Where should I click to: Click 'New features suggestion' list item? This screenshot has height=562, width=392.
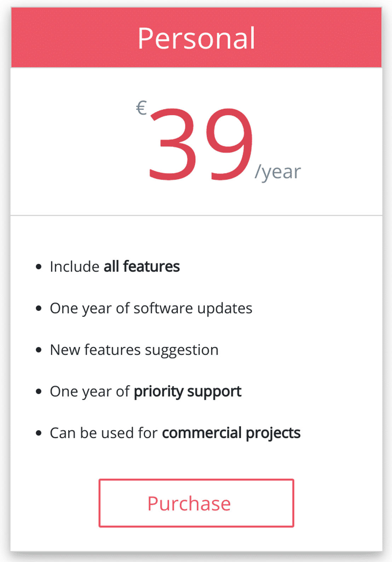click(134, 350)
